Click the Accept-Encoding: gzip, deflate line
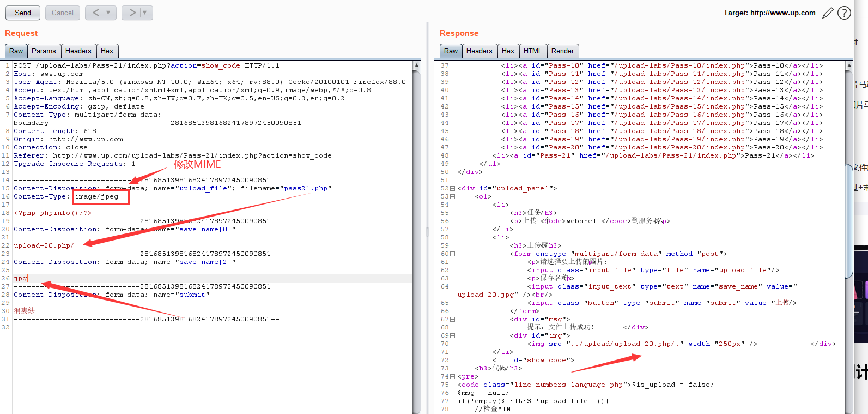Image resolution: width=868 pixels, height=414 pixels. (x=79, y=106)
